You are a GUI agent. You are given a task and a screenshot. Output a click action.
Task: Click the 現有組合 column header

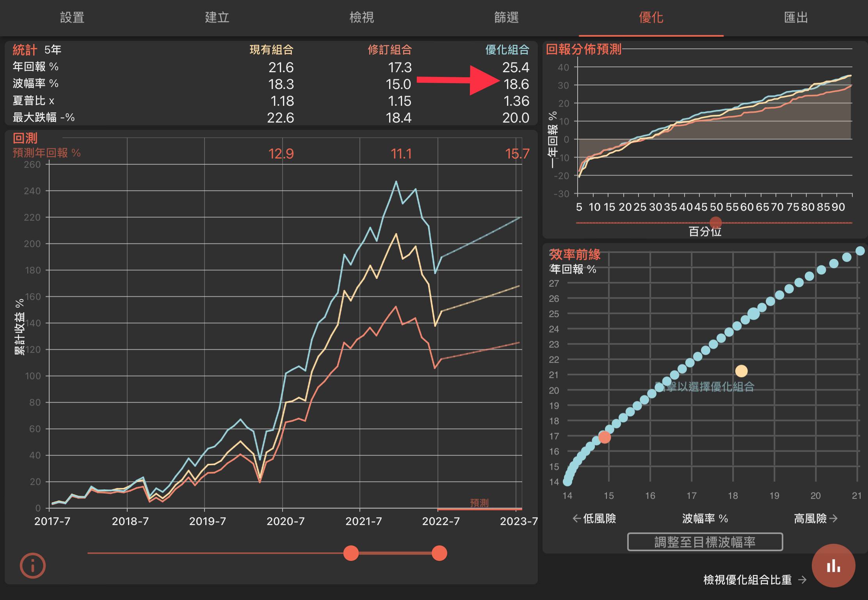(x=271, y=50)
